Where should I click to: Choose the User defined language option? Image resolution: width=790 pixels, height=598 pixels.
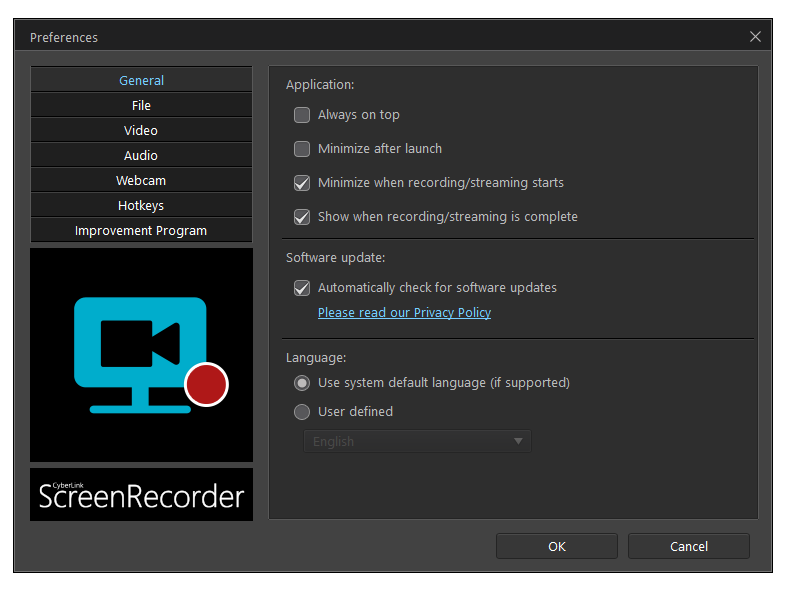[302, 412]
